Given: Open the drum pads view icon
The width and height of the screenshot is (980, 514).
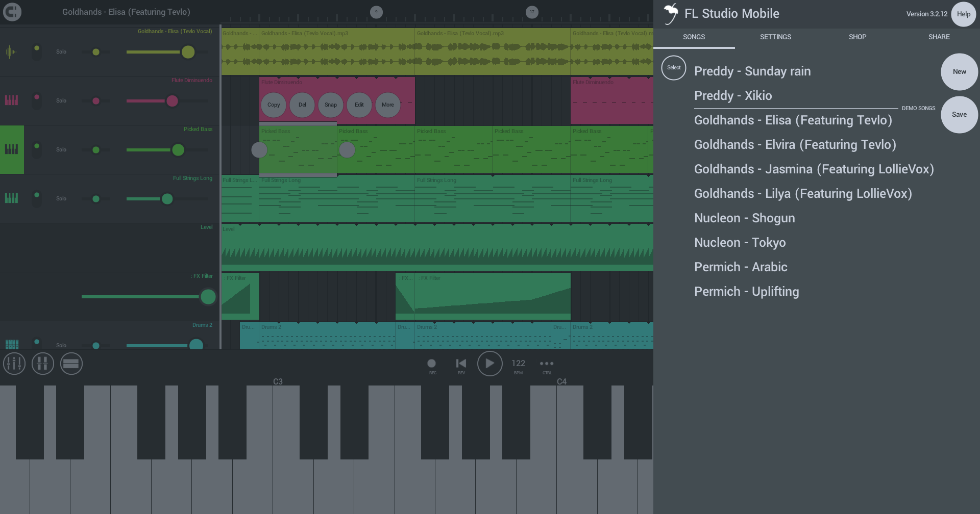Looking at the screenshot, I should pos(43,364).
